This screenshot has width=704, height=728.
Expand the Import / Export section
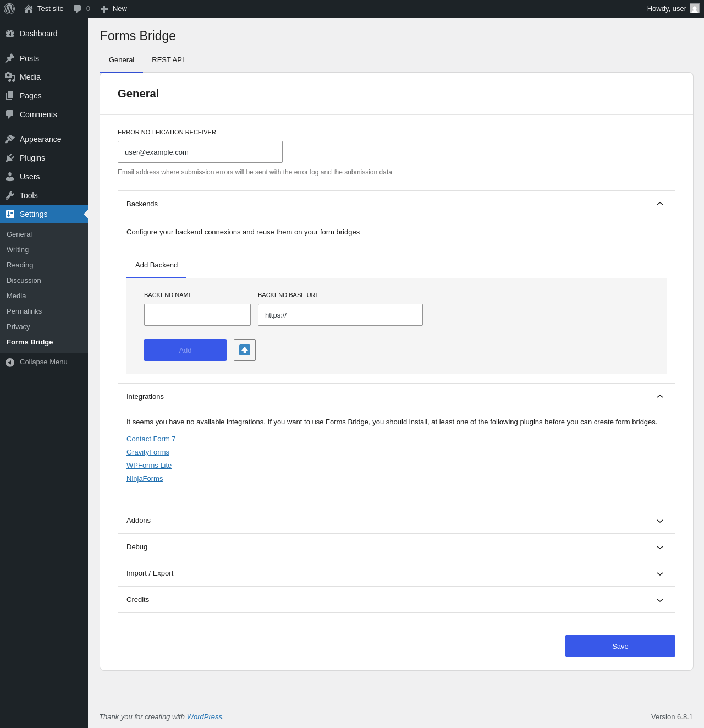coord(397,573)
